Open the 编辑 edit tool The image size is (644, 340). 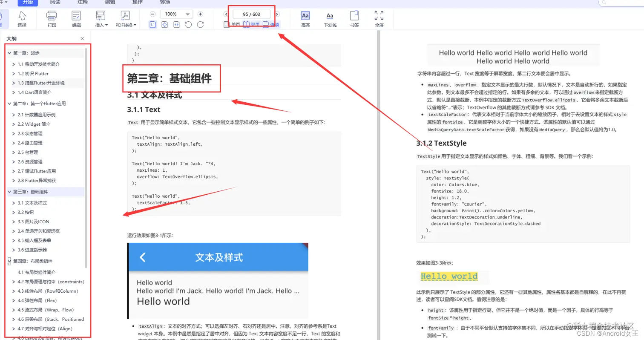tap(76, 18)
